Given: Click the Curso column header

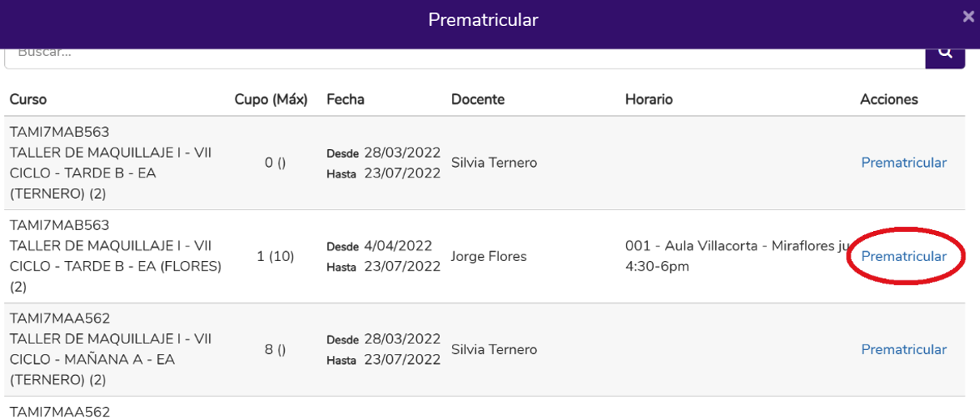Looking at the screenshot, I should coord(28,100).
